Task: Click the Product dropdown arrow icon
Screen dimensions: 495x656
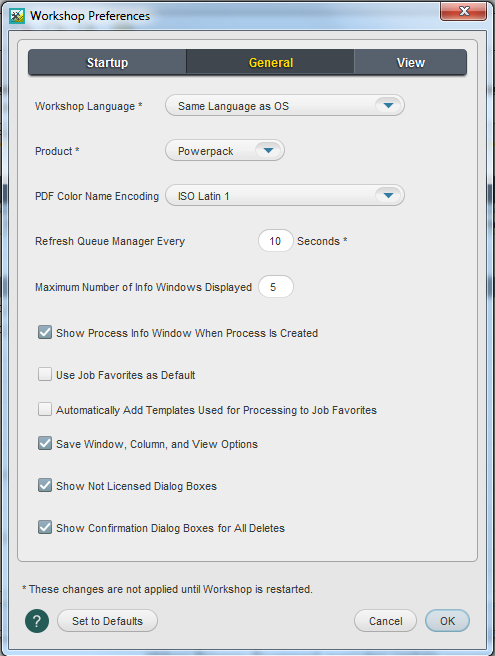Action: tap(268, 151)
